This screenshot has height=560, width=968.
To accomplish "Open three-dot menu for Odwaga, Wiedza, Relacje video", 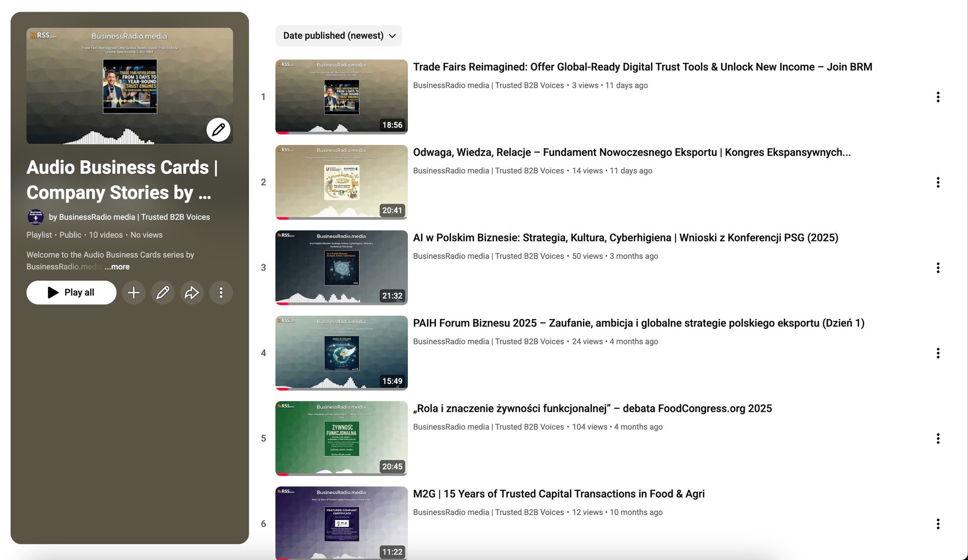I will pyautogui.click(x=938, y=182).
